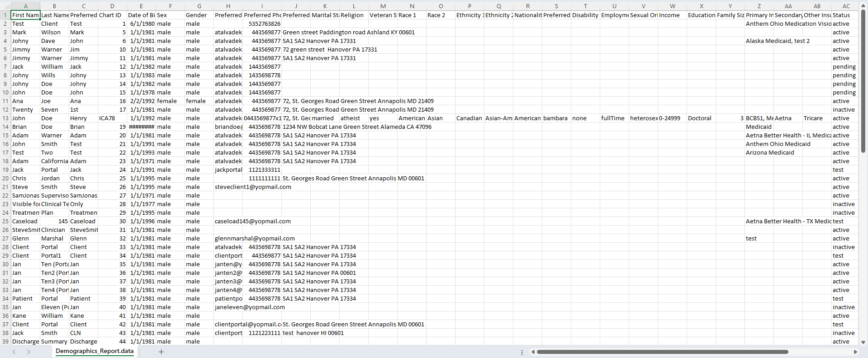Screen dimensions: 868x358
Task: Click the email 'steveclient1@yopmail.com'
Action: click(x=253, y=187)
